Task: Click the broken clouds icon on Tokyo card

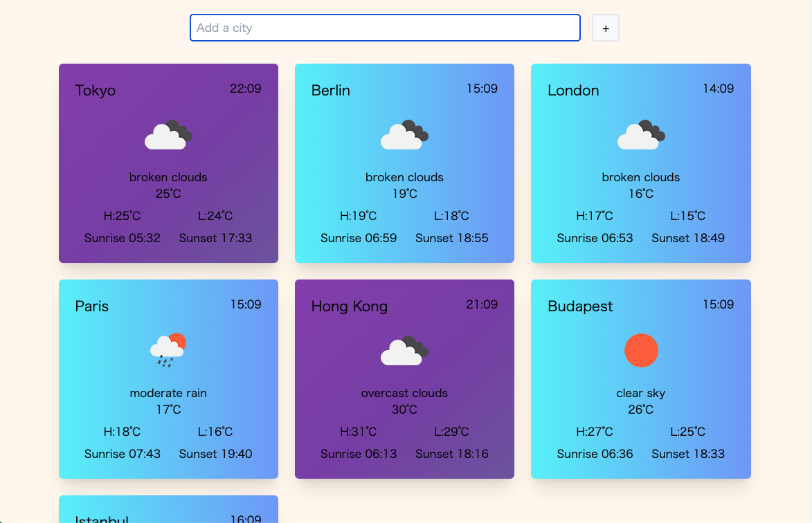Action: [168, 135]
